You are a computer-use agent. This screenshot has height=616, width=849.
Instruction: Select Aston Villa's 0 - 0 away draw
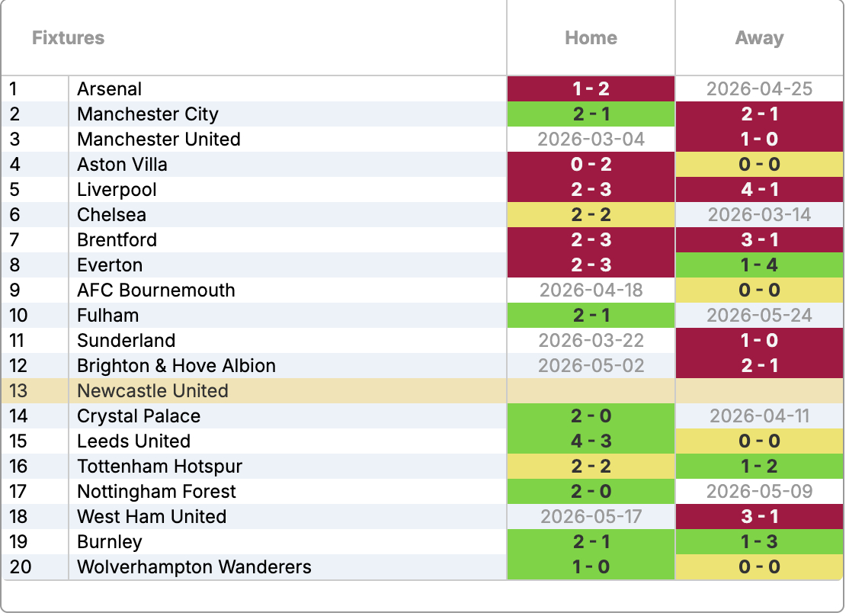click(759, 165)
